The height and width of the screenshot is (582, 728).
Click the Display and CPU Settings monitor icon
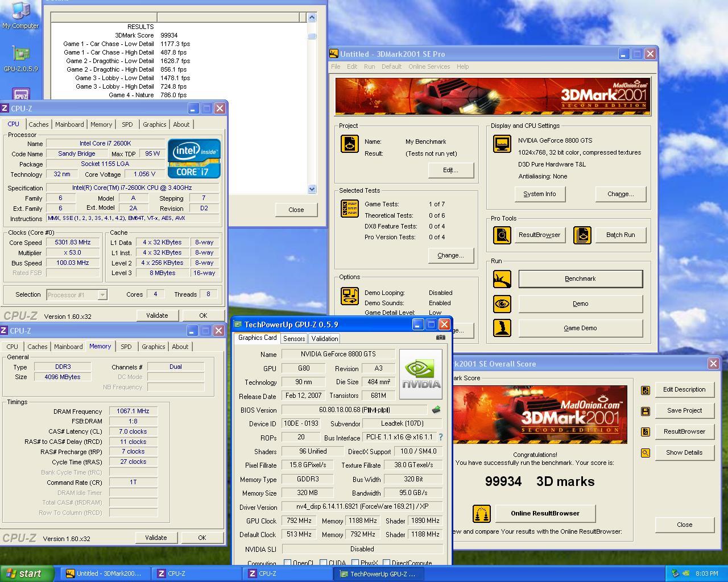pos(502,144)
